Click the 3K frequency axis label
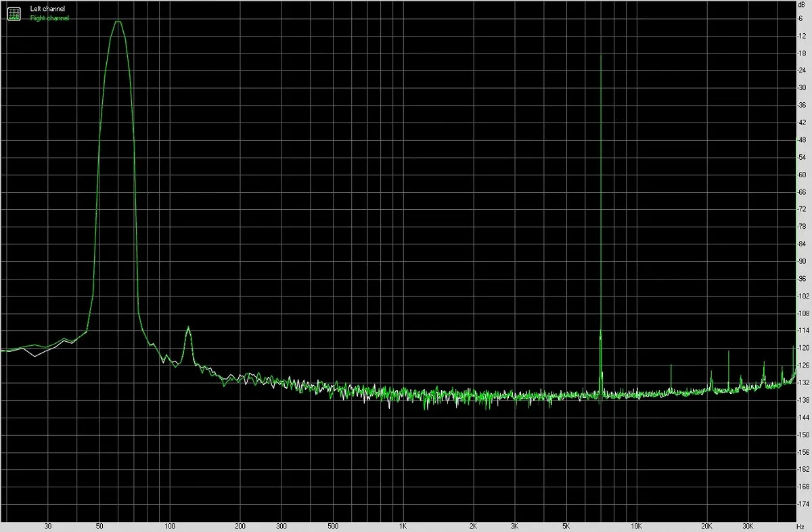Screen dimensions: 812x532 [514, 526]
